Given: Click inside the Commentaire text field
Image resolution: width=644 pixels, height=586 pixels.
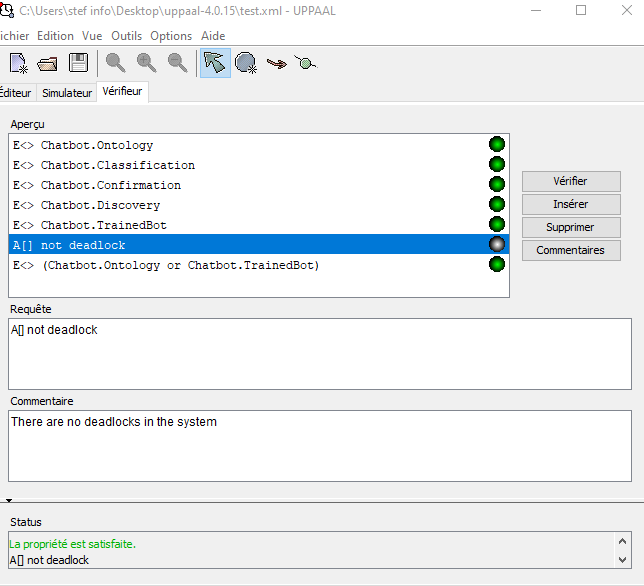Looking at the screenshot, I should (x=320, y=446).
